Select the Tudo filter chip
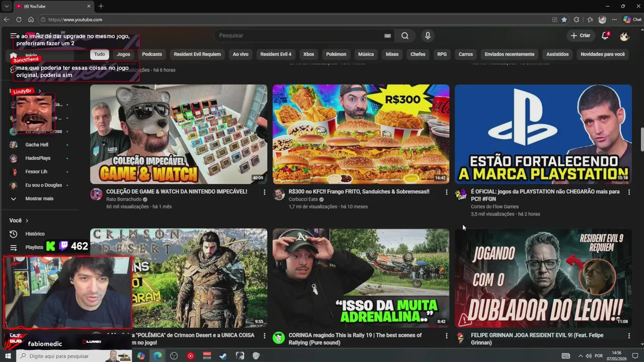Screen dimensions: 644x362 click(100, 54)
